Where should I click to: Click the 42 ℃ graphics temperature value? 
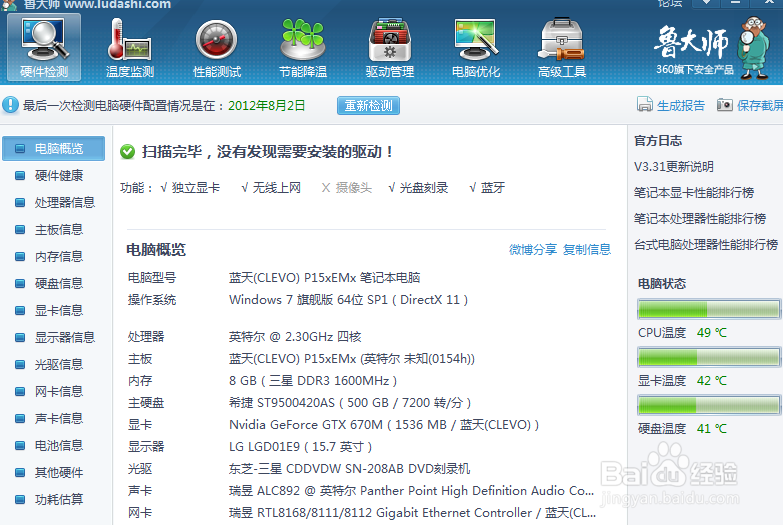712,380
